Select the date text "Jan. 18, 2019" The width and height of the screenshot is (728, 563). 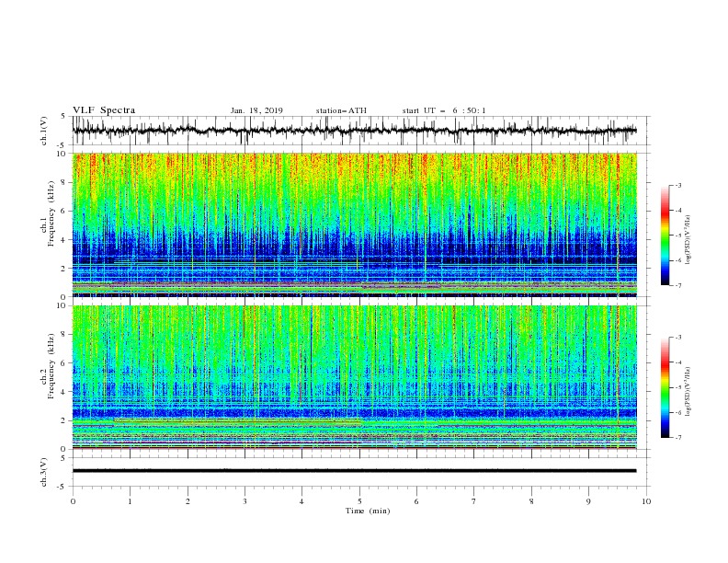click(256, 110)
